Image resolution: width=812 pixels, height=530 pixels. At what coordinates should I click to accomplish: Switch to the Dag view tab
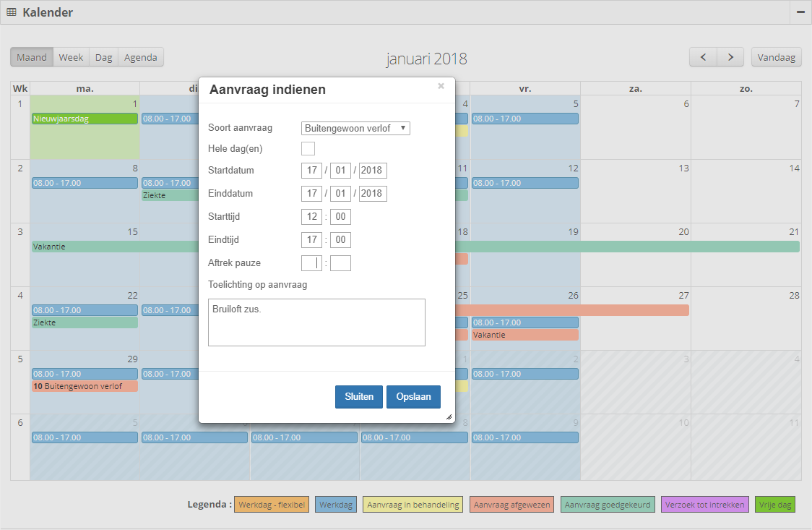103,57
